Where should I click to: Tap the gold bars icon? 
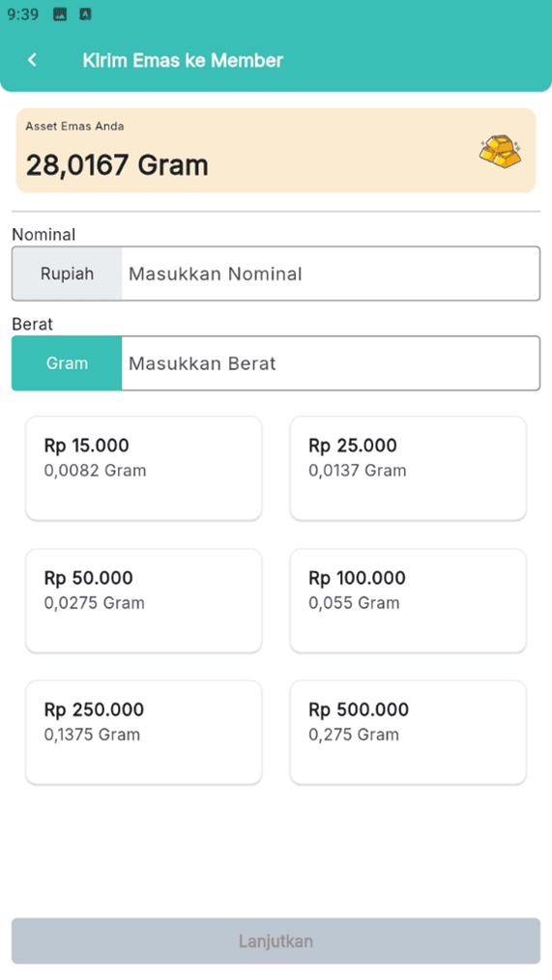click(500, 152)
